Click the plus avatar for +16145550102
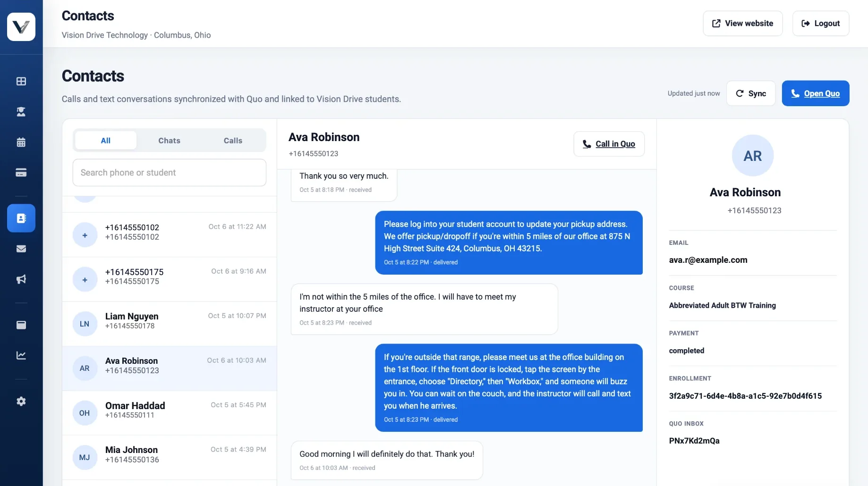The width and height of the screenshot is (868, 486). click(x=85, y=235)
